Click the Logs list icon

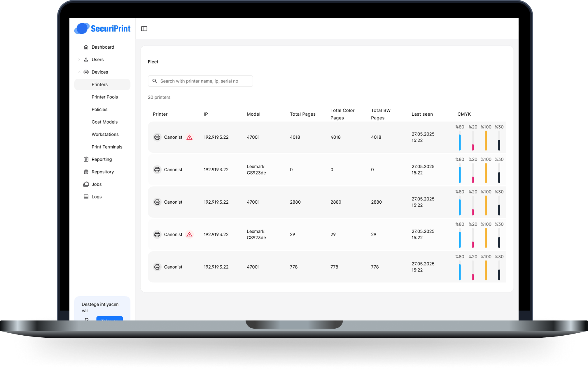86,197
